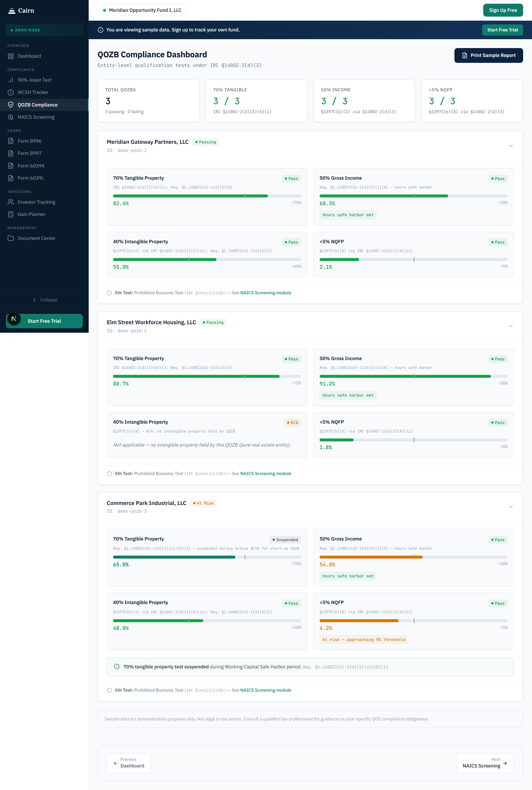Click Meridian Gateway's 'Hours safe harbor met' tag

(348, 215)
